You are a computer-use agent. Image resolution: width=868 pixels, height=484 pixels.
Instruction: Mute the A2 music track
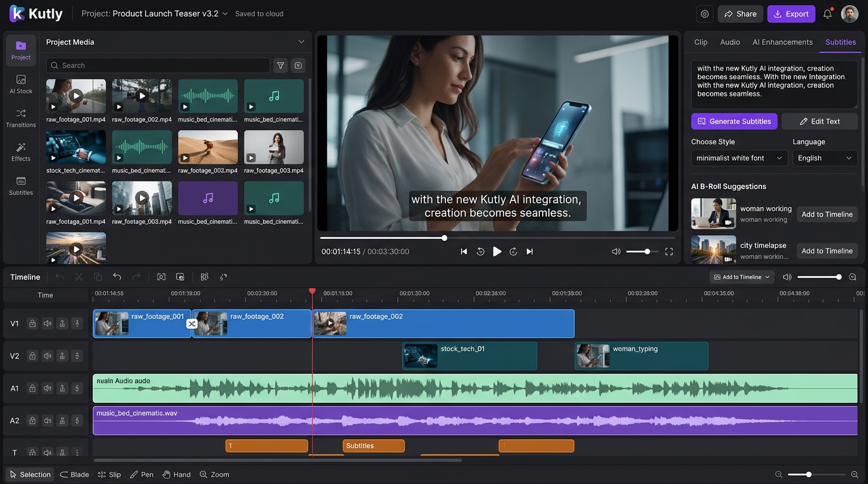click(x=47, y=420)
